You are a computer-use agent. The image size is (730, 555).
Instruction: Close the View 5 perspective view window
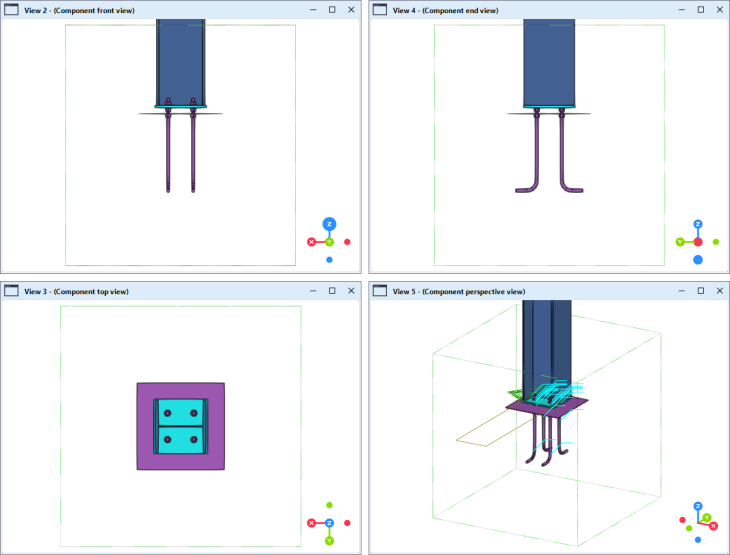pos(720,291)
